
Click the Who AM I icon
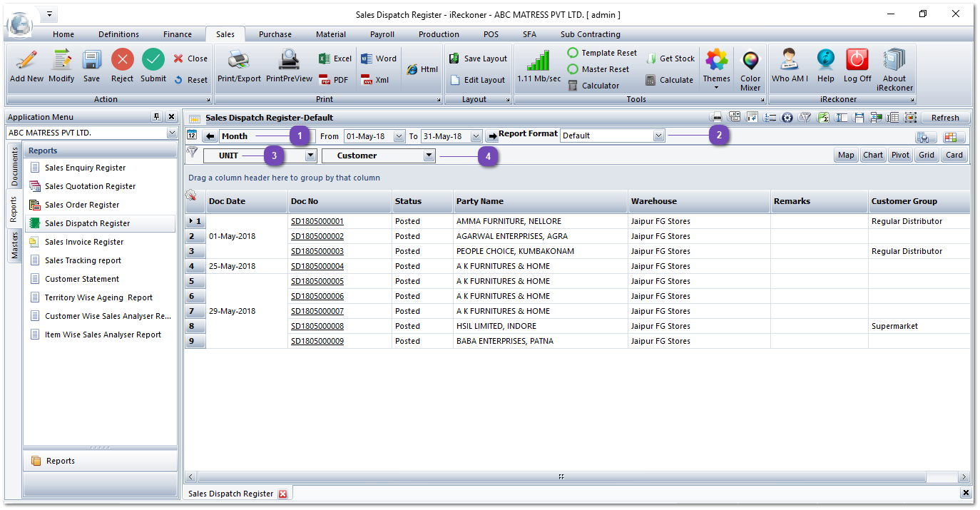pos(788,68)
